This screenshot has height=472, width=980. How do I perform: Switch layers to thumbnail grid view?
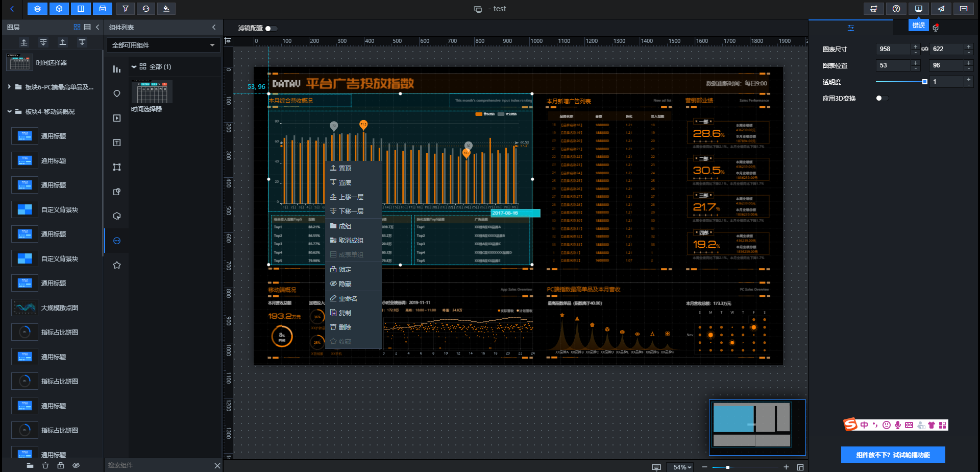click(x=77, y=27)
